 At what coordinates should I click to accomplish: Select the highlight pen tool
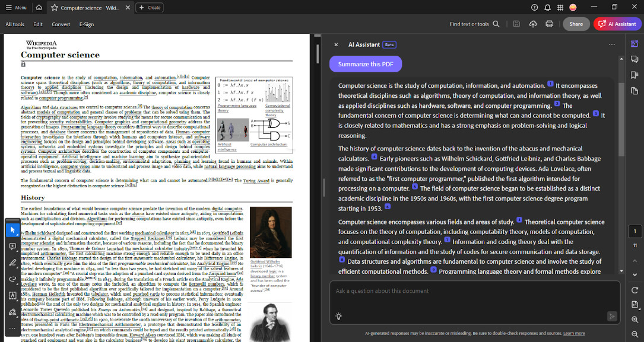tap(12, 263)
